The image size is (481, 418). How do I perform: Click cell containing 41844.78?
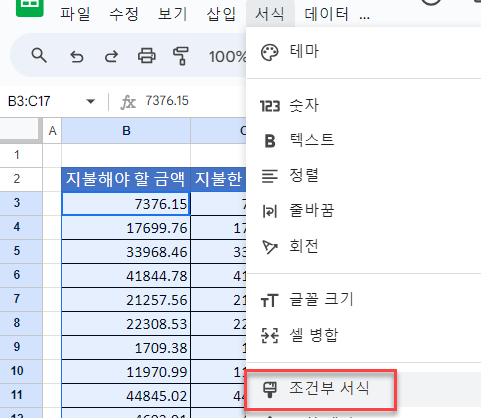[x=126, y=276]
